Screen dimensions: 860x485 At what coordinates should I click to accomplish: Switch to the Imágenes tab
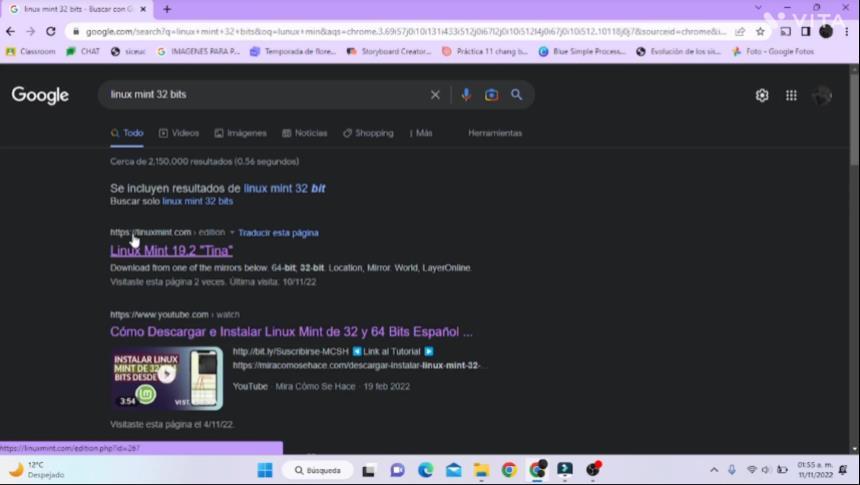(240, 133)
